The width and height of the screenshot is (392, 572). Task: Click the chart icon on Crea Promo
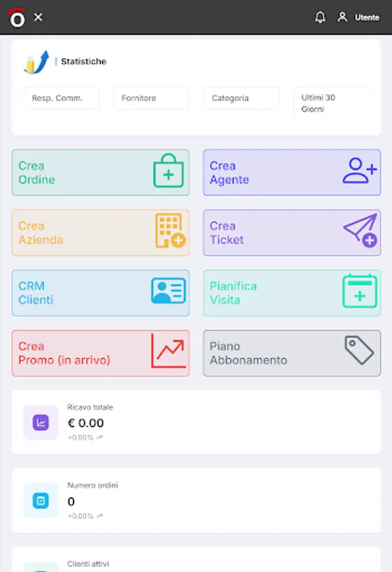[169, 353]
